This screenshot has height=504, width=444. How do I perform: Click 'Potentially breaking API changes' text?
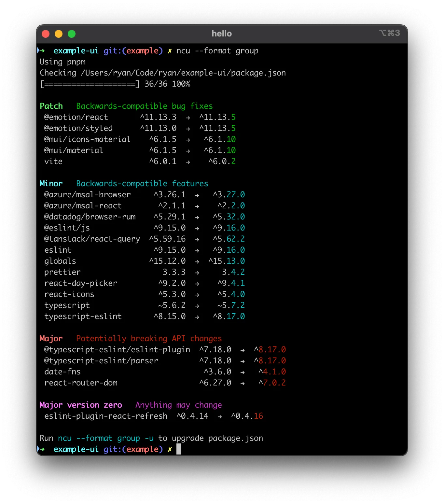(149, 339)
